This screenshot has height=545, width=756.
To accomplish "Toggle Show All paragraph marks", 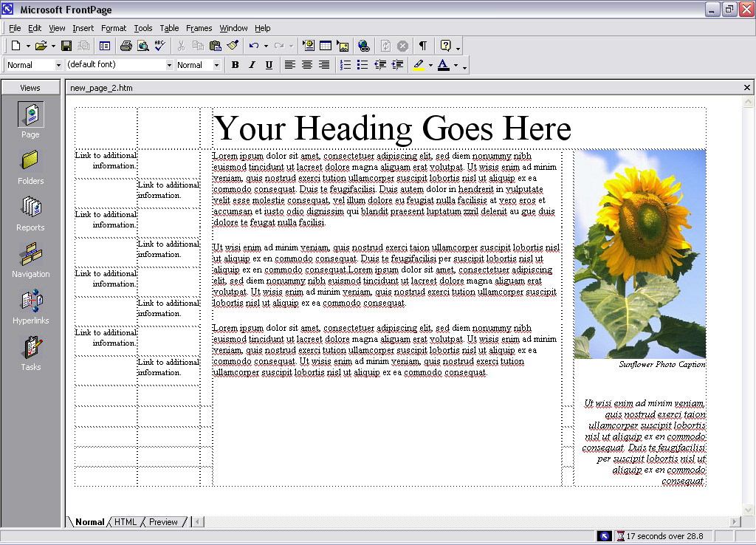I will click(423, 46).
